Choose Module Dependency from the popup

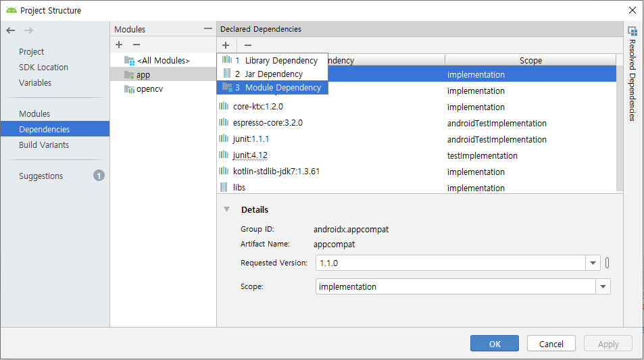(x=272, y=88)
